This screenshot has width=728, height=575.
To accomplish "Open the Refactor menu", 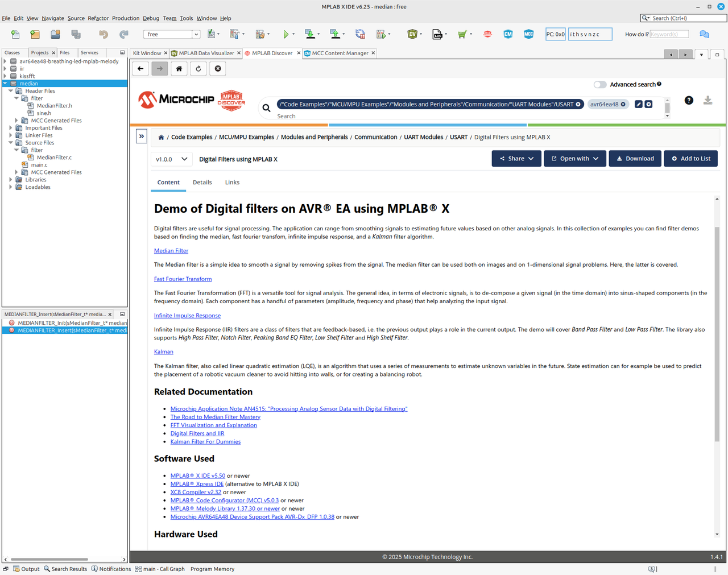I will click(98, 18).
